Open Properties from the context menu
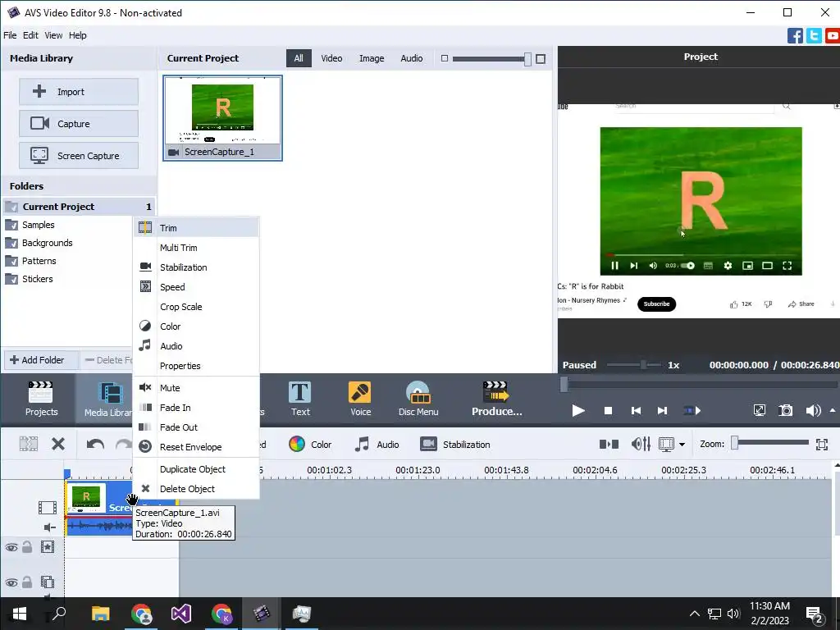This screenshot has height=630, width=840. [x=196, y=366]
